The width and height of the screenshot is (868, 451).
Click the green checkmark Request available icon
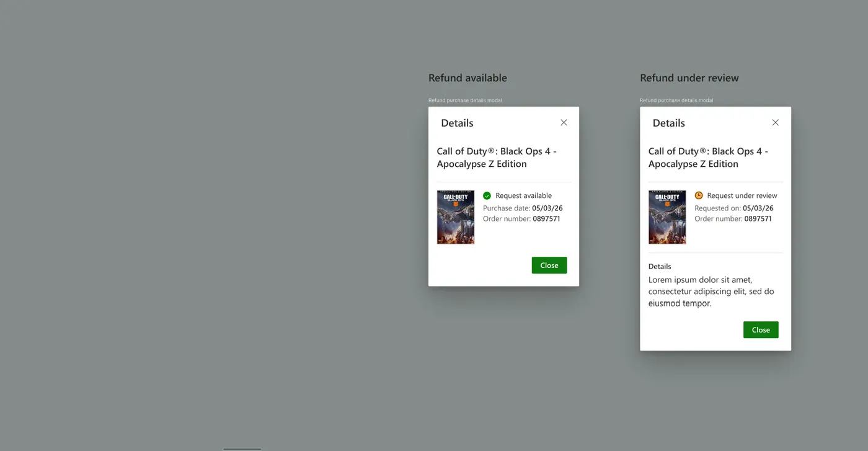tap(487, 195)
